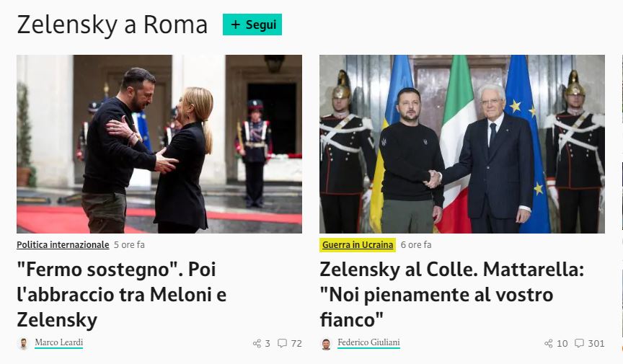This screenshot has height=364, width=623.
Task: Open the share icon on Meloni article
Action: (257, 343)
